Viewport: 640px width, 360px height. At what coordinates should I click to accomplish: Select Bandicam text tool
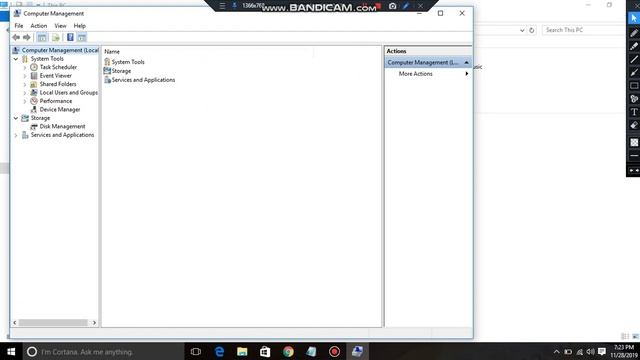[634, 112]
